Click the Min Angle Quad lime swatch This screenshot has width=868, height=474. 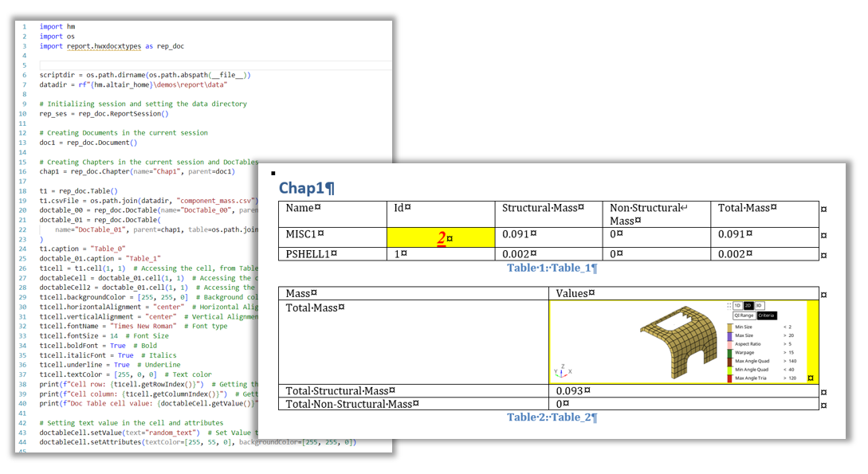[729, 370]
